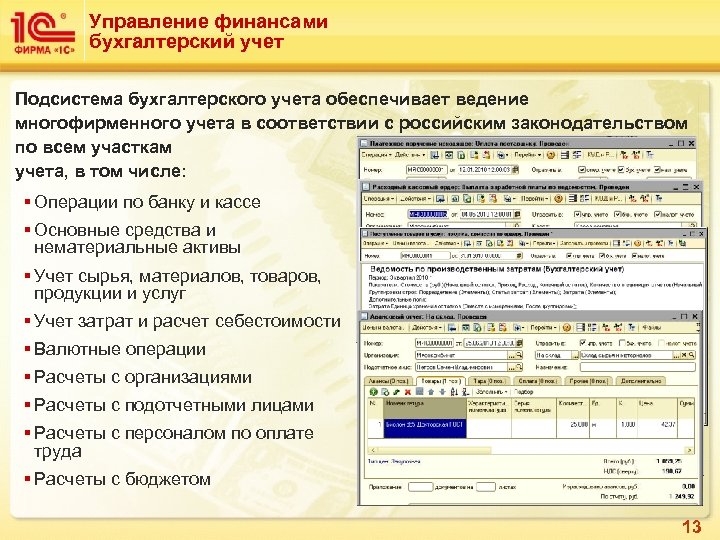Screen dimensions: 720x540
Task: Click the move row up arrow icon
Action: [431, 392]
